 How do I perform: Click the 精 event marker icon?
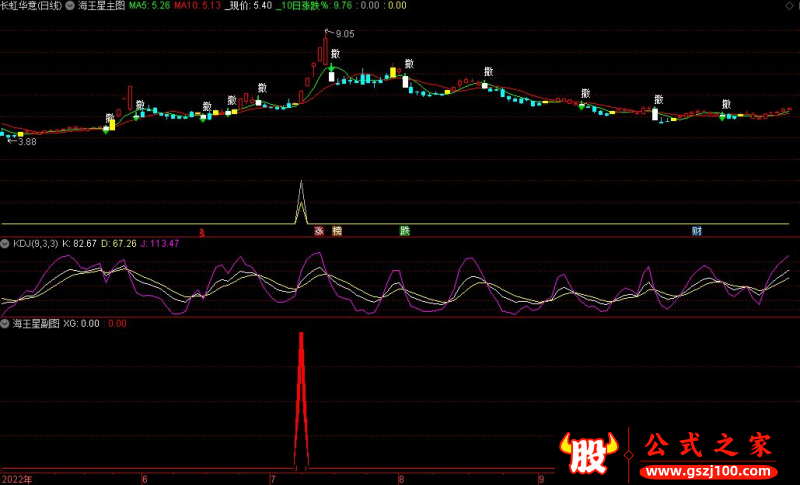(337, 231)
